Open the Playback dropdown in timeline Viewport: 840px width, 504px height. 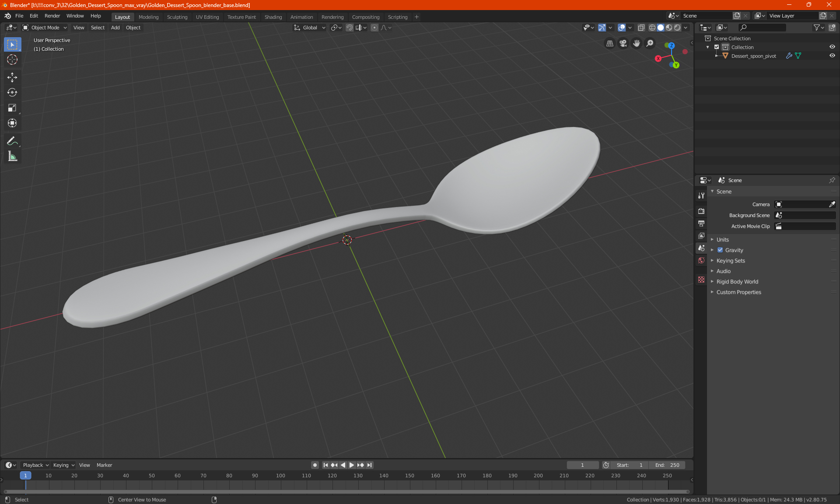click(x=35, y=465)
